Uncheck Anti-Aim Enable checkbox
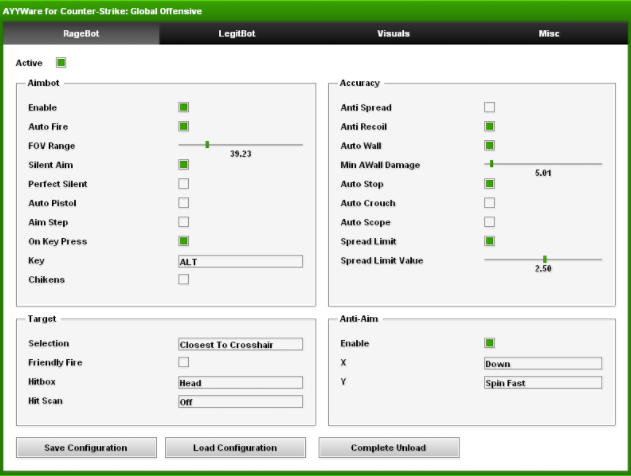 489,343
